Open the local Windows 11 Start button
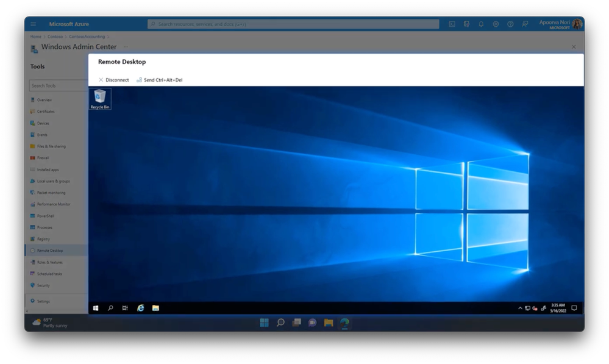 [265, 323]
